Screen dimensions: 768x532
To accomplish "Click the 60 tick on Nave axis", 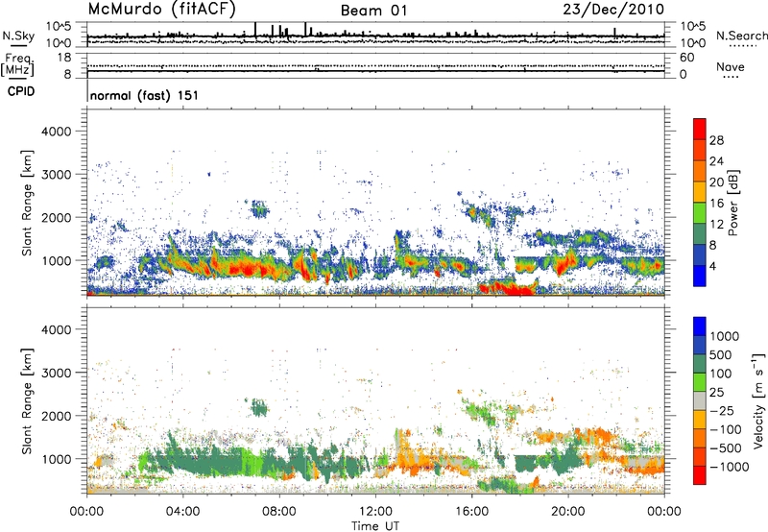I will (x=686, y=58).
